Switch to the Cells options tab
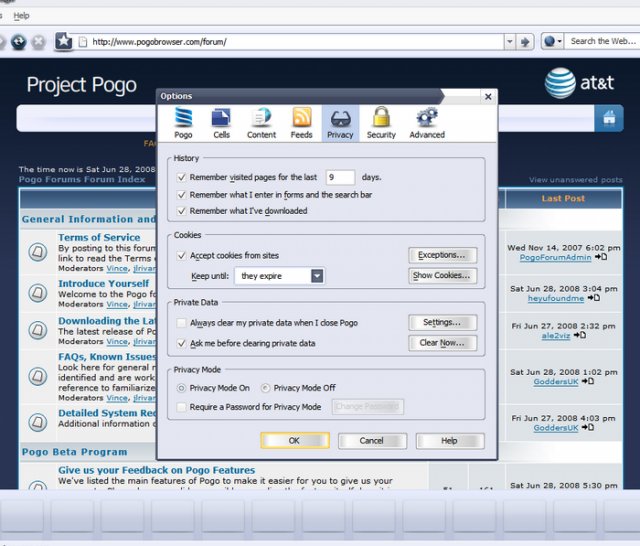This screenshot has height=546, width=640. coord(221,123)
